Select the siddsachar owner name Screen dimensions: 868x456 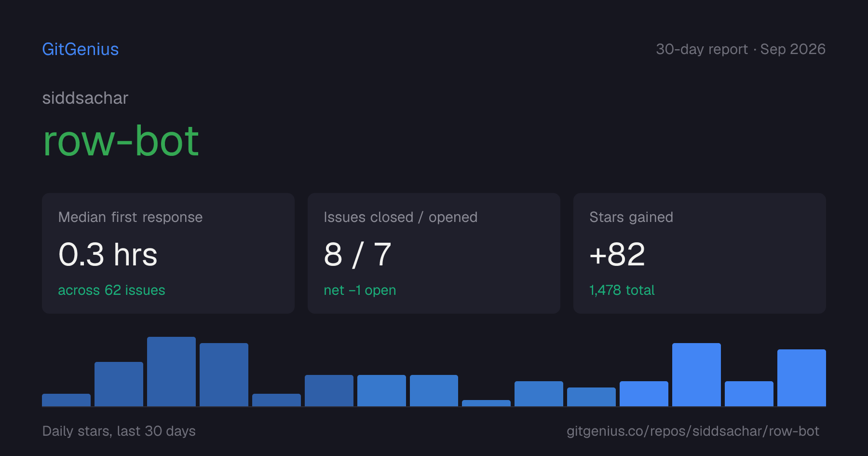tap(85, 98)
